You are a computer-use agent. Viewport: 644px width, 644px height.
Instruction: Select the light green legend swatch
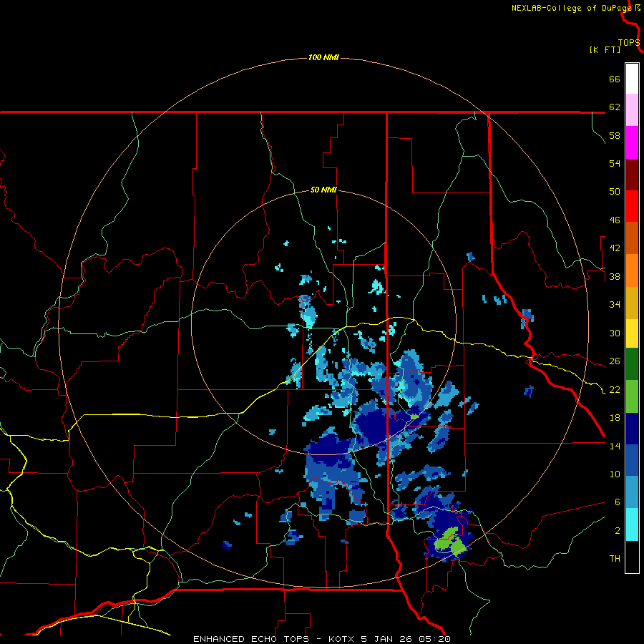click(x=632, y=396)
